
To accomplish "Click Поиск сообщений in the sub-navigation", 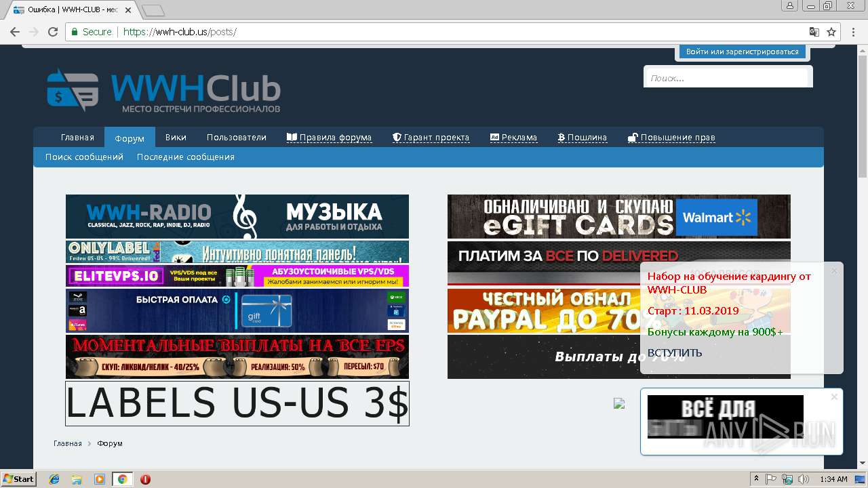I will tap(84, 157).
